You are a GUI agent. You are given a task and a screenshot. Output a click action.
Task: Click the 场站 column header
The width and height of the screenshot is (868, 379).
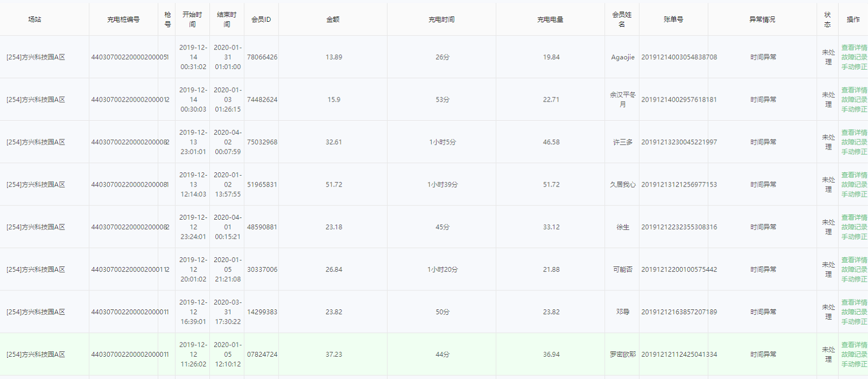(35, 20)
